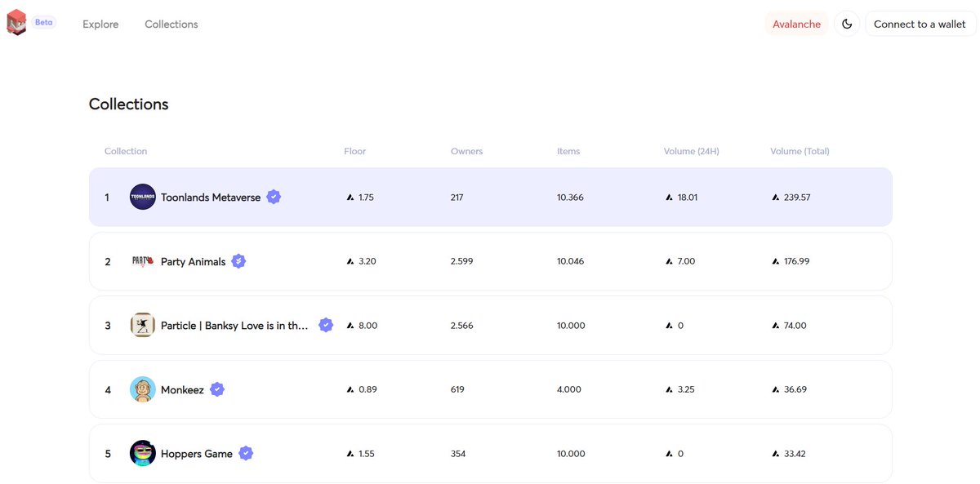The image size is (980, 484).
Task: Click owners value 354
Action: pos(458,454)
